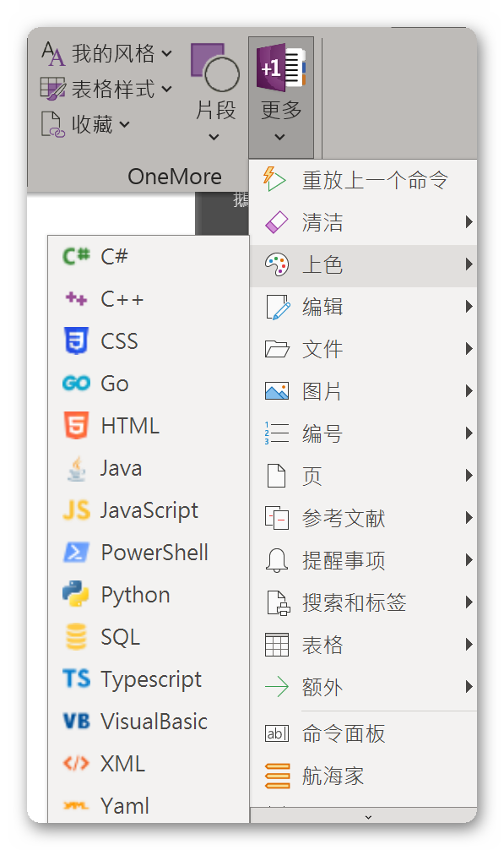Click the Python logo icon
504x850 pixels.
(76, 594)
